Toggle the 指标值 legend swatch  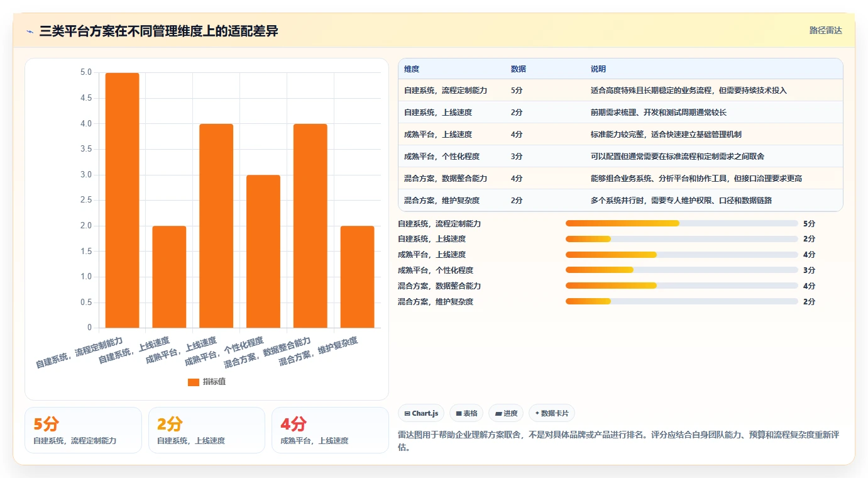click(x=194, y=382)
